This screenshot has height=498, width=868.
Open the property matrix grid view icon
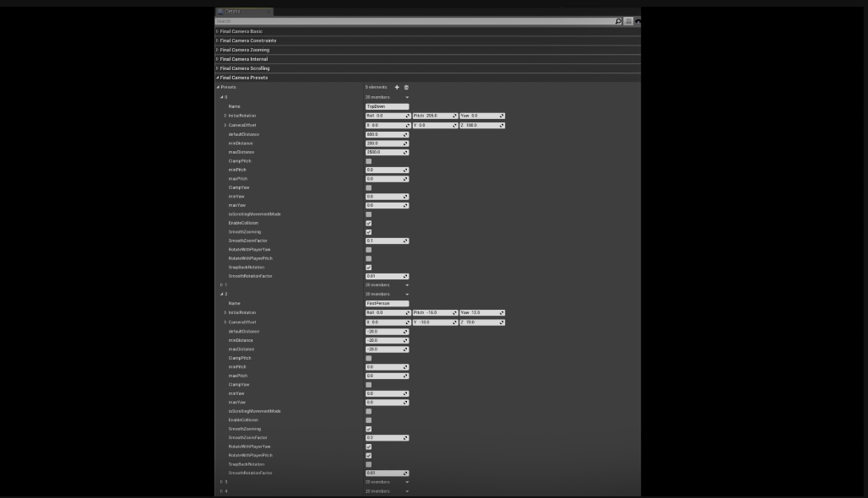628,21
